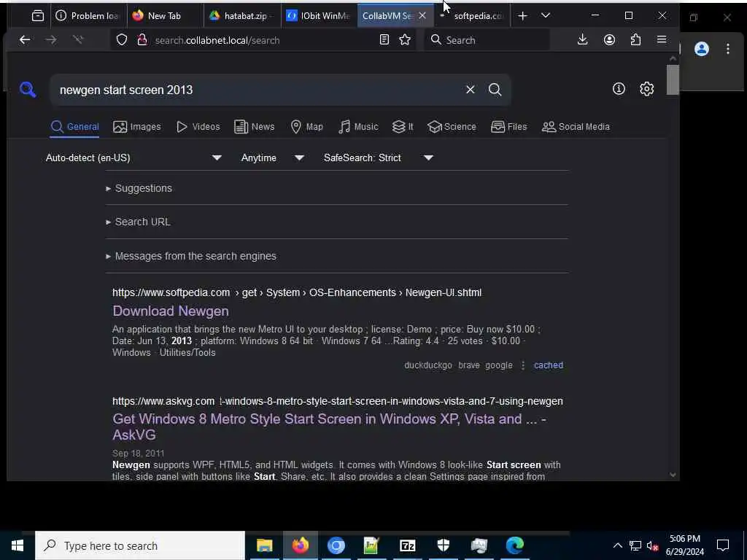Image resolution: width=747 pixels, height=560 pixels.
Task: Open Firefox View tab list icon
Action: [x=38, y=16]
